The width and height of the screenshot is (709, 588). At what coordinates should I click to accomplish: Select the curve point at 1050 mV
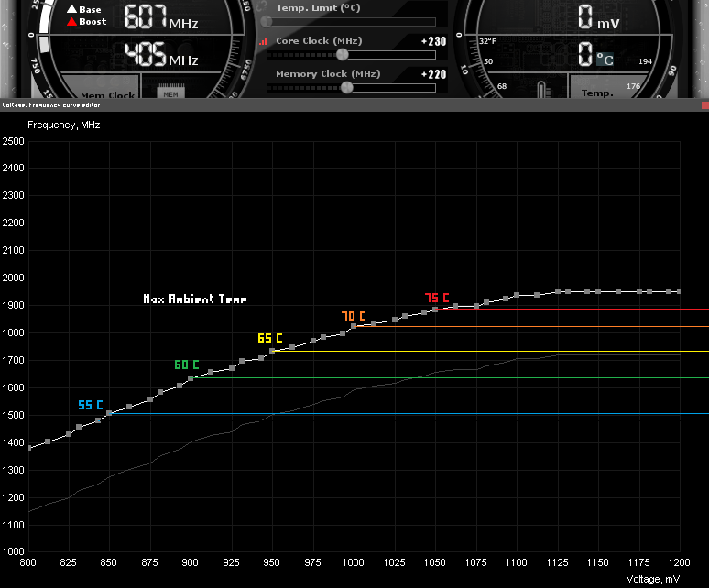click(x=435, y=310)
